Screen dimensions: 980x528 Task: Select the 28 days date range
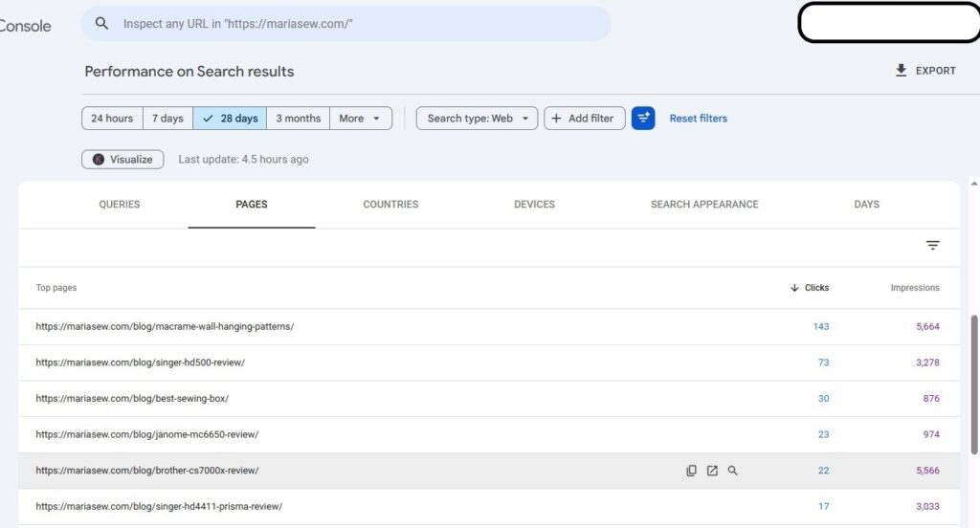230,118
